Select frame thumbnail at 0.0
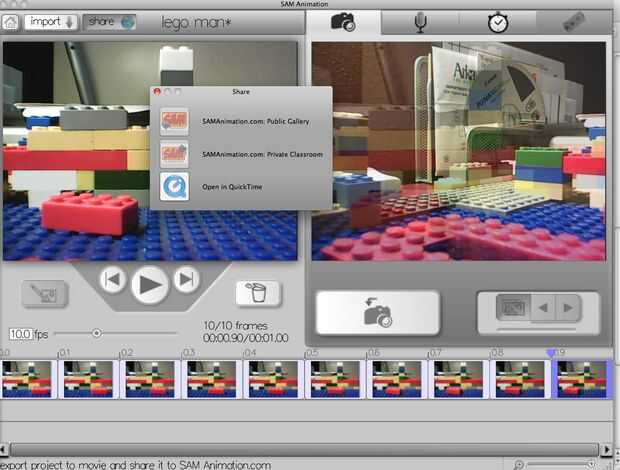Image resolution: width=620 pixels, height=470 pixels. pyautogui.click(x=27, y=379)
